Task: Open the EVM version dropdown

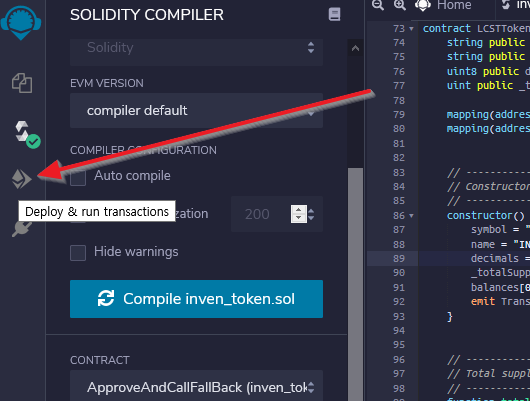Action: [196, 111]
